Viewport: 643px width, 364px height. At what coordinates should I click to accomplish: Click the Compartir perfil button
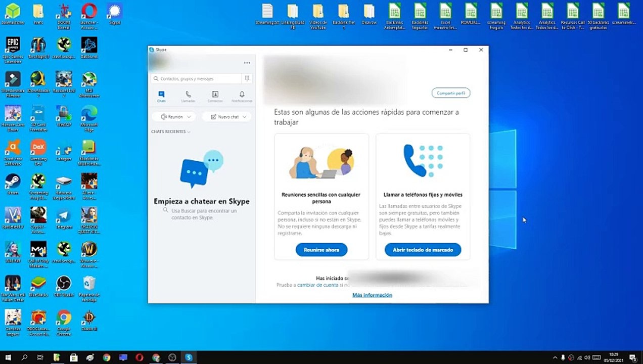click(x=450, y=93)
